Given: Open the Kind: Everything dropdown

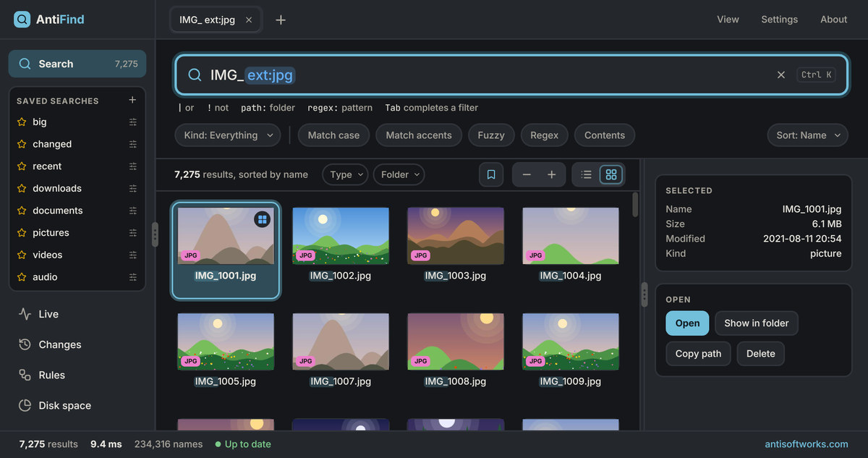Looking at the screenshot, I should pyautogui.click(x=228, y=135).
